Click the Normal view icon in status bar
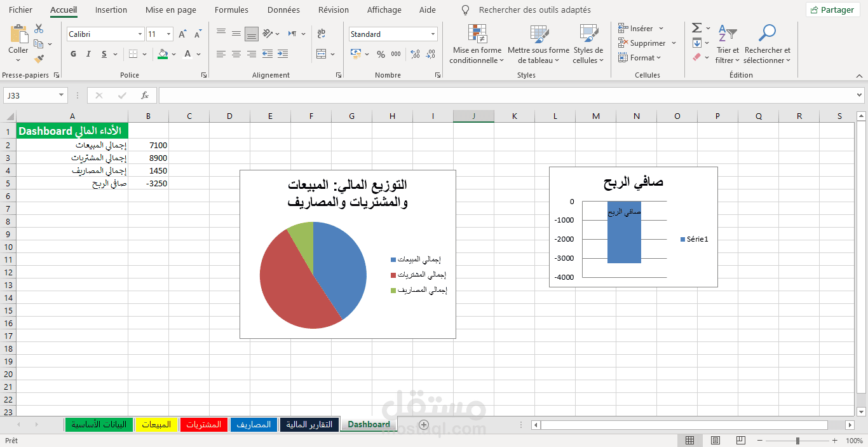This screenshot has width=868, height=447. (689, 441)
